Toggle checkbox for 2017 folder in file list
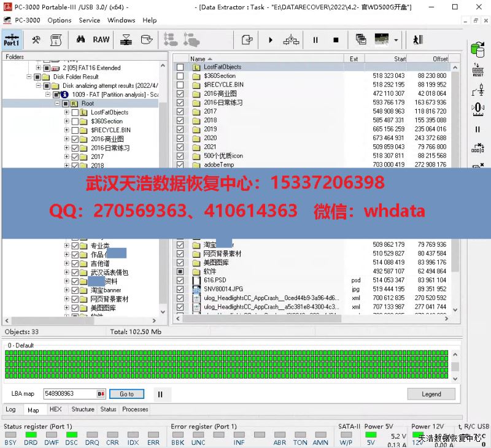Image resolution: width=491 pixels, height=448 pixels. click(180, 112)
